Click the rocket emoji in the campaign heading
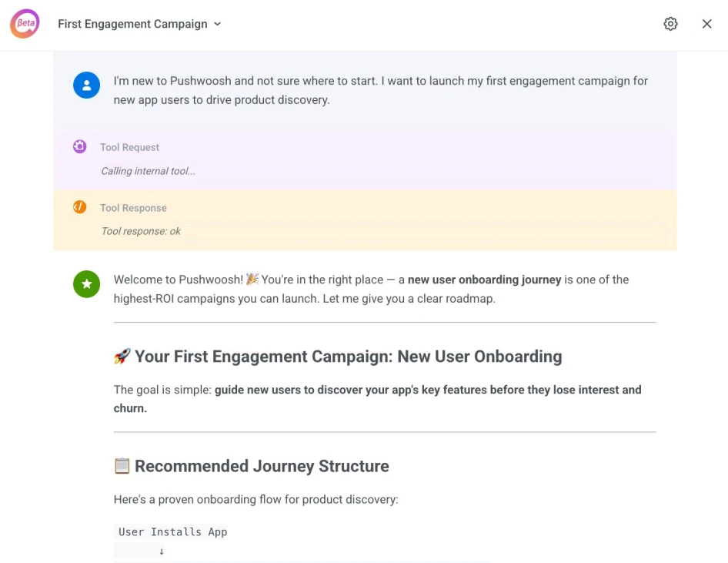728x563 pixels. pos(122,356)
